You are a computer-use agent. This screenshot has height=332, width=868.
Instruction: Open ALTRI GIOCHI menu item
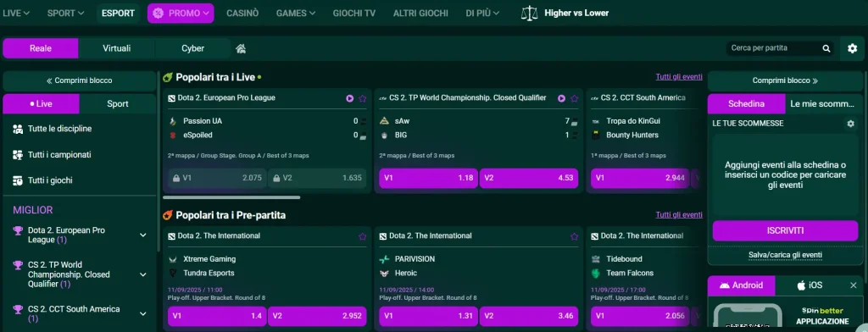pyautogui.click(x=420, y=14)
